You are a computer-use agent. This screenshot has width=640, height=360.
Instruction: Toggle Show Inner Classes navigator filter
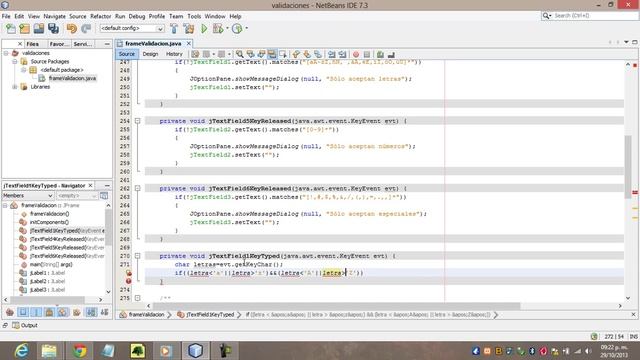coord(63,313)
